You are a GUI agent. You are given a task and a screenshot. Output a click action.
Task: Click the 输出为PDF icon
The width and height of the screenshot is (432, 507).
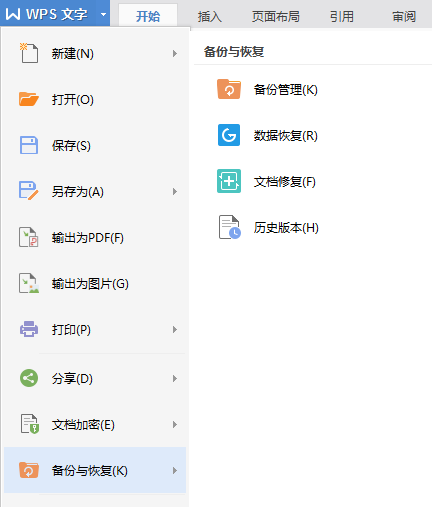[29, 237]
